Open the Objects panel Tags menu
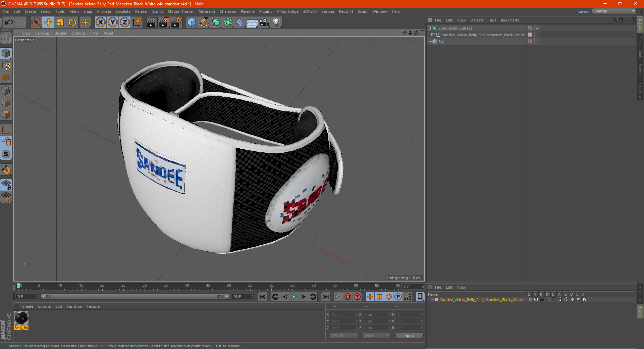The height and width of the screenshot is (349, 644). pyautogui.click(x=492, y=20)
